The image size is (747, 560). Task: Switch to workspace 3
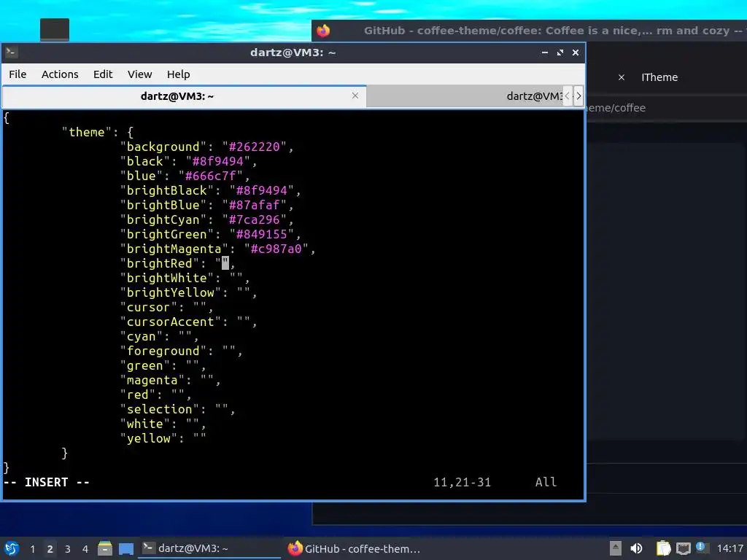(x=68, y=549)
